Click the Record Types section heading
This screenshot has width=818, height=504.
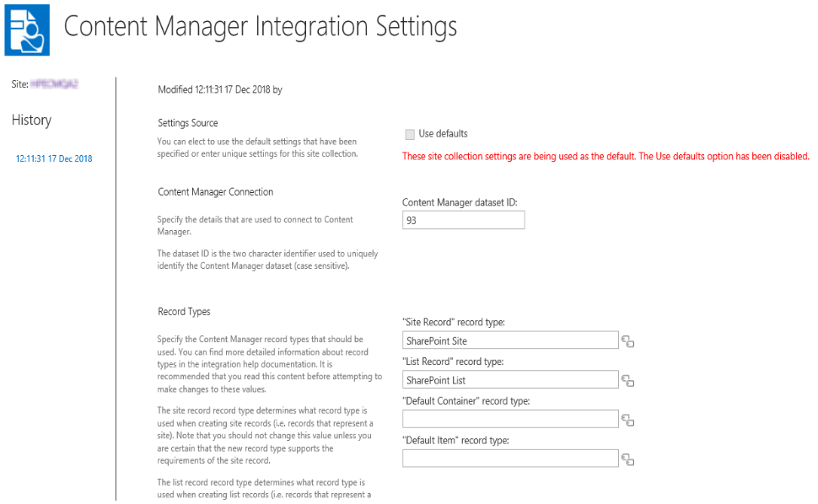(x=184, y=312)
